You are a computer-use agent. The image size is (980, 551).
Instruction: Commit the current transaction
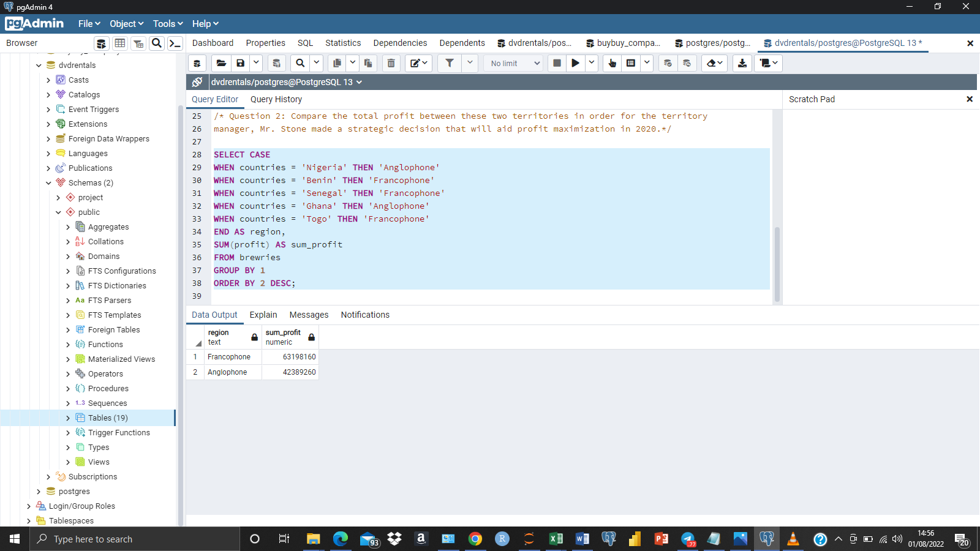667,63
